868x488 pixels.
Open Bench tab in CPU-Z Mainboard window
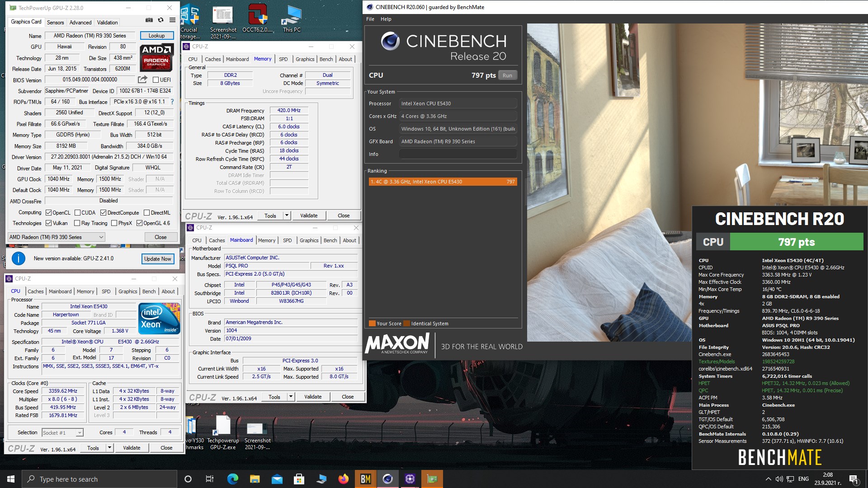pyautogui.click(x=330, y=240)
